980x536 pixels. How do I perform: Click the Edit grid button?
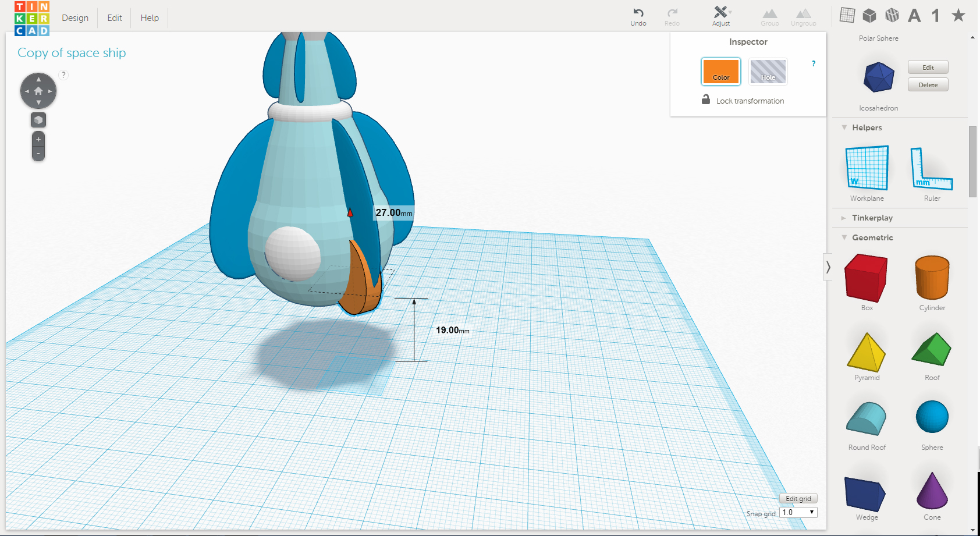(x=798, y=499)
